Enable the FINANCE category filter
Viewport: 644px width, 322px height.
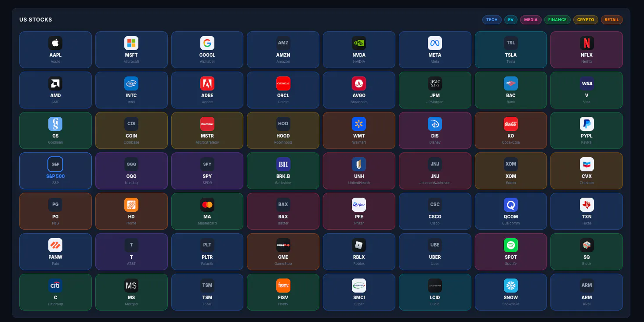(557, 20)
